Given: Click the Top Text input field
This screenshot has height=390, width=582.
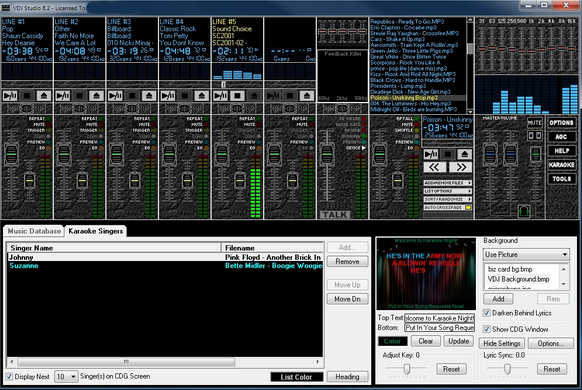Looking at the screenshot, I should tap(439, 318).
